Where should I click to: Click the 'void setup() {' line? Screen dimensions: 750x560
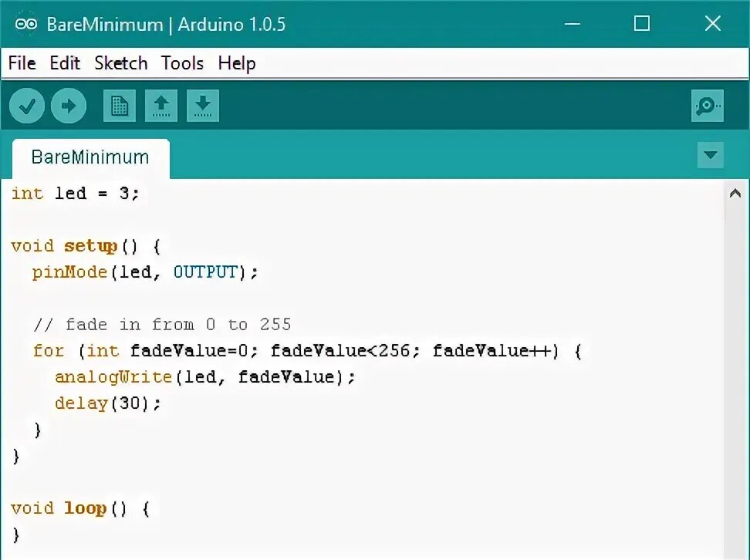coord(86,247)
